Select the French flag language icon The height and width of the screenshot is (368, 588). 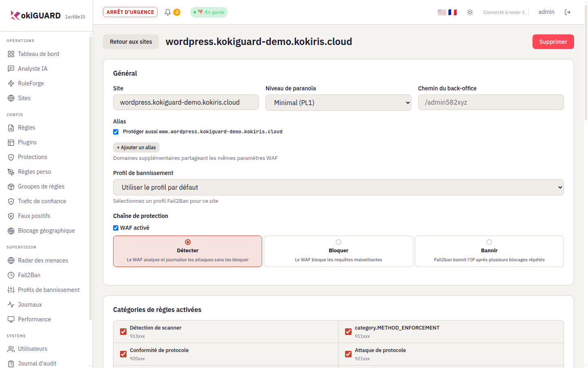click(452, 12)
